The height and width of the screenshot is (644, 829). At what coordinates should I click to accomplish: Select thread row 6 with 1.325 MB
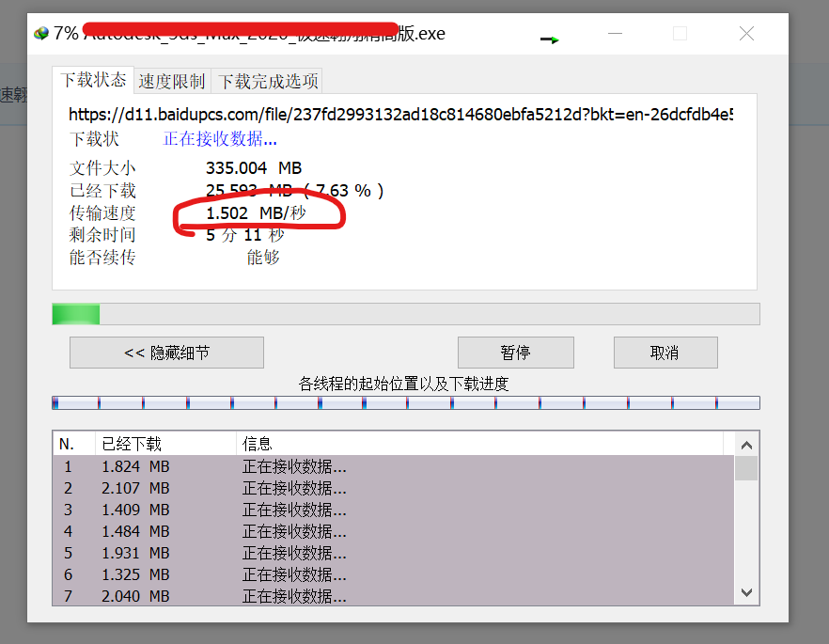click(393, 574)
